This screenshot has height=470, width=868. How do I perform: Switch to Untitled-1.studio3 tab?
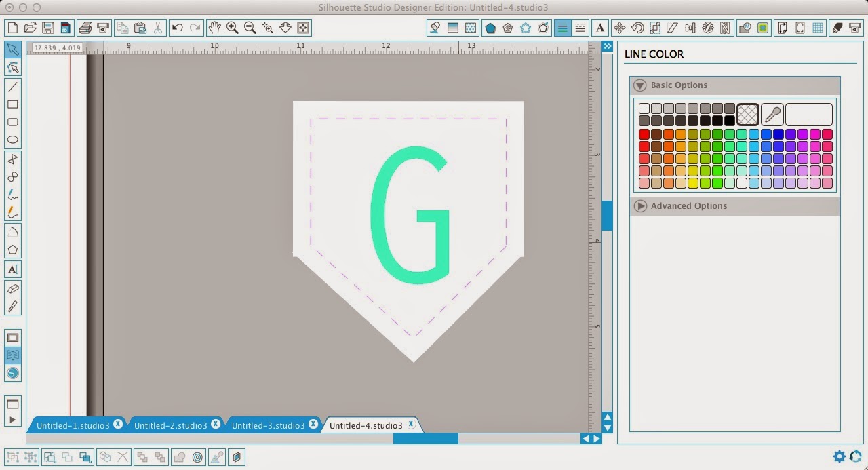pyautogui.click(x=73, y=426)
